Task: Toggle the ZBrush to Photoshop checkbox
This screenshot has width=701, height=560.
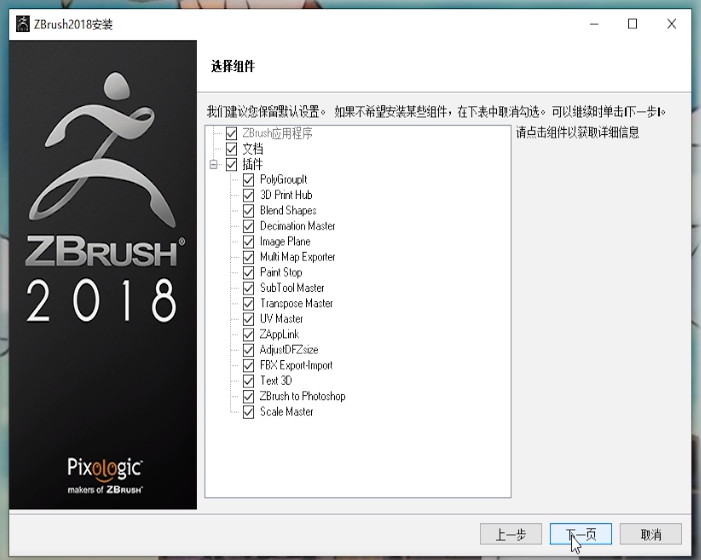Action: (249, 396)
